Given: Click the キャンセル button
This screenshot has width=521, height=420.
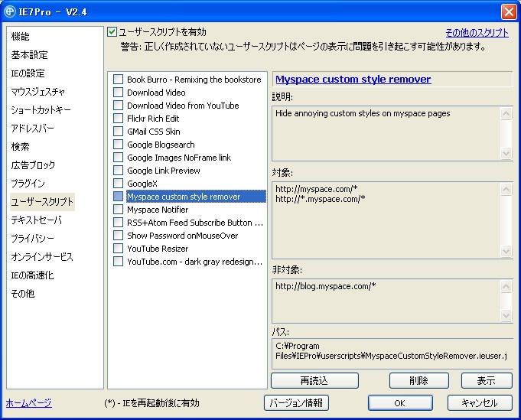Looking at the screenshot, I should 480,402.
